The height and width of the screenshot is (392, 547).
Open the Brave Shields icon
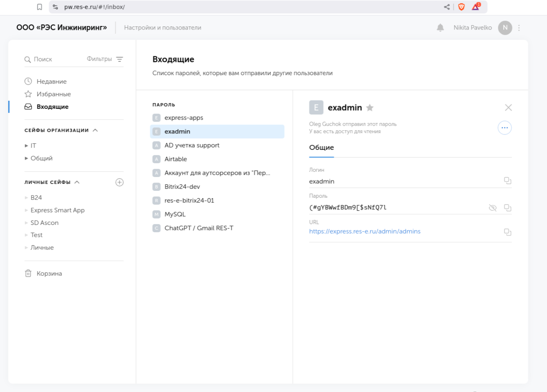tap(461, 7)
